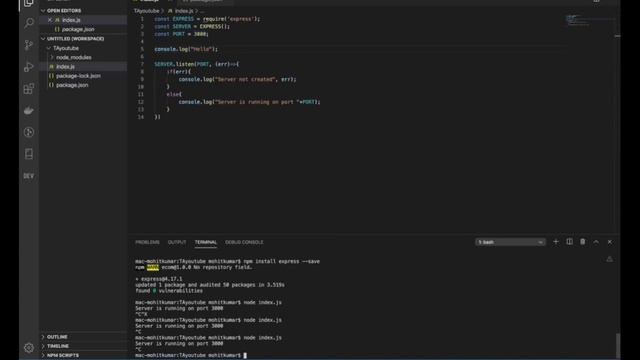Kill terminal with trash icon

click(x=583, y=242)
